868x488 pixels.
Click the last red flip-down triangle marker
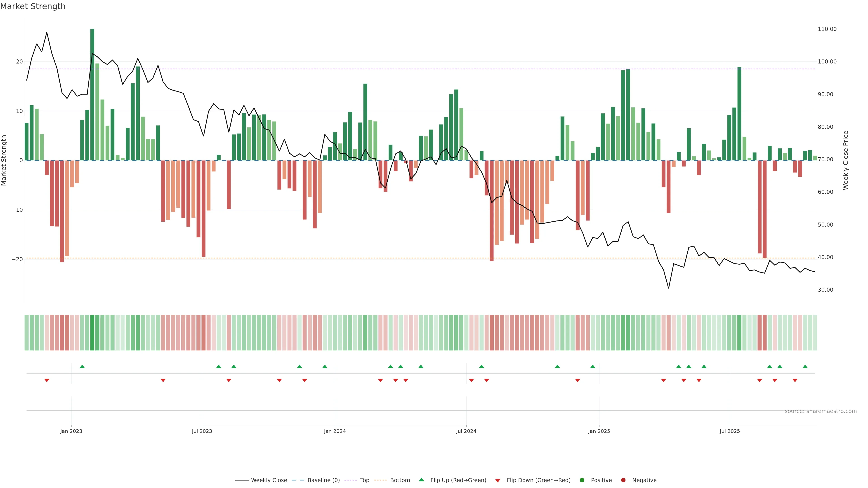(795, 380)
